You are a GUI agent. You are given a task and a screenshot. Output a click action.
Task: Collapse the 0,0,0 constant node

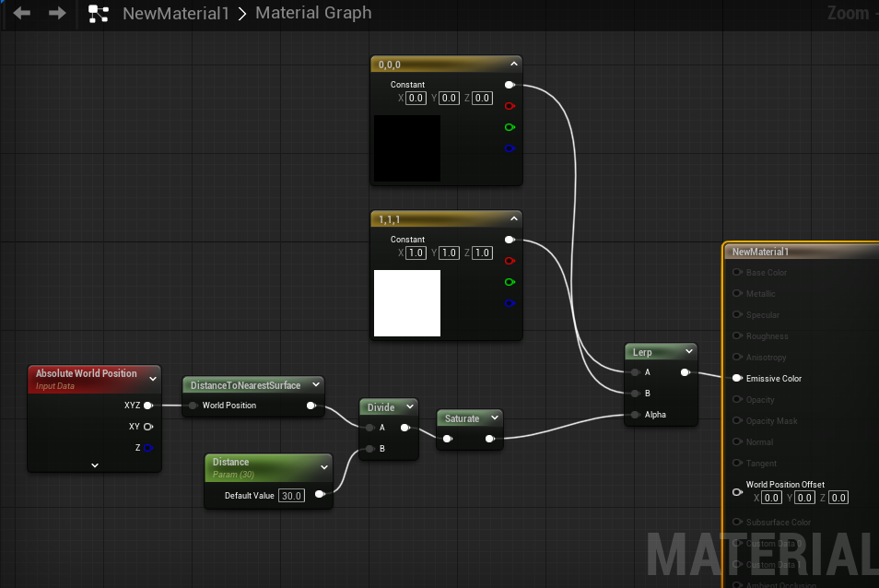513,64
